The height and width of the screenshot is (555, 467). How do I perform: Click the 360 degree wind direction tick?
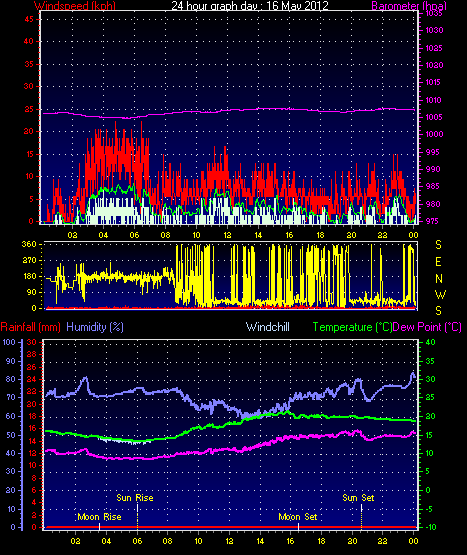(29, 244)
